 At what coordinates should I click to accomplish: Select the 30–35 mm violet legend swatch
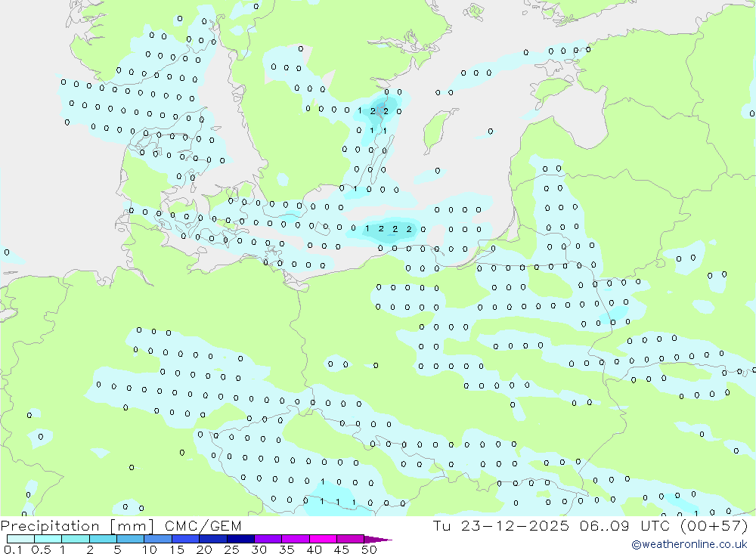coord(268,539)
